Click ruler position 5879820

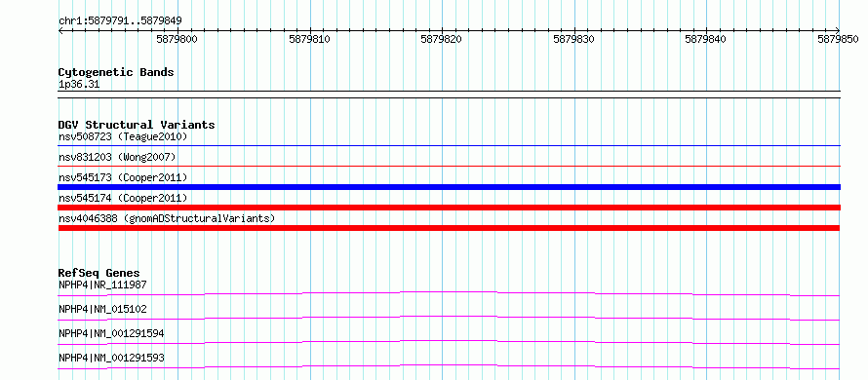point(442,39)
